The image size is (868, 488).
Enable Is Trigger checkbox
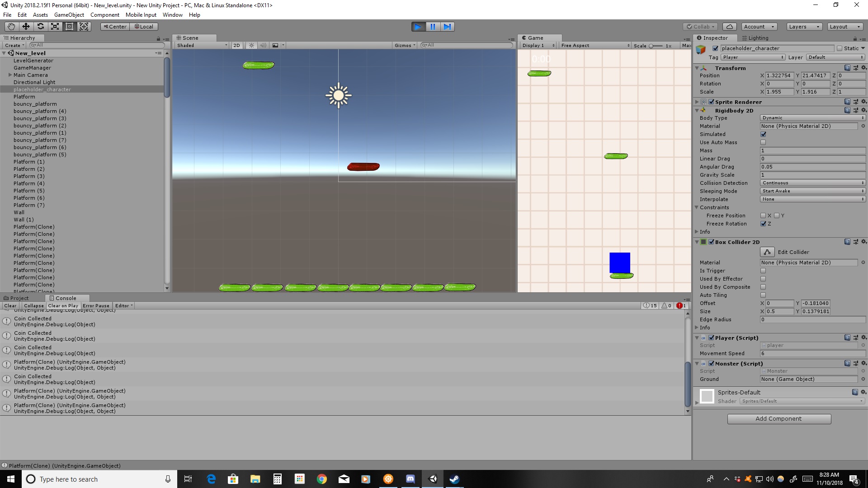[x=764, y=271]
